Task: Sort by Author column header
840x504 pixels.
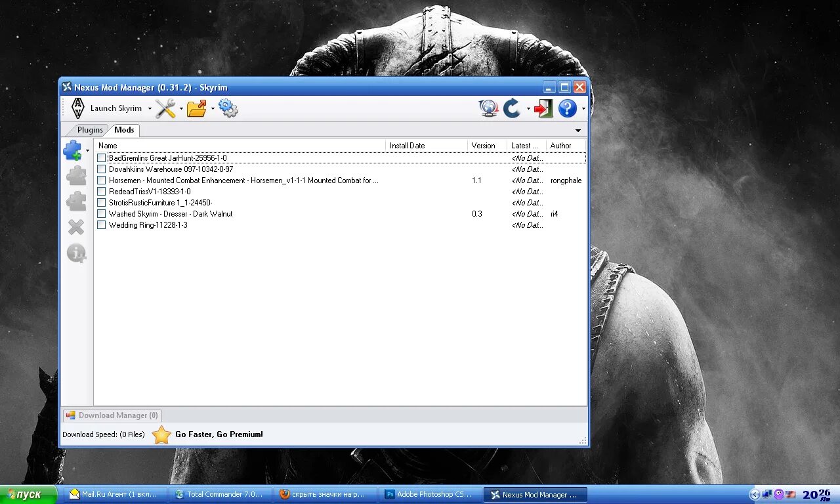Action: pyautogui.click(x=566, y=146)
